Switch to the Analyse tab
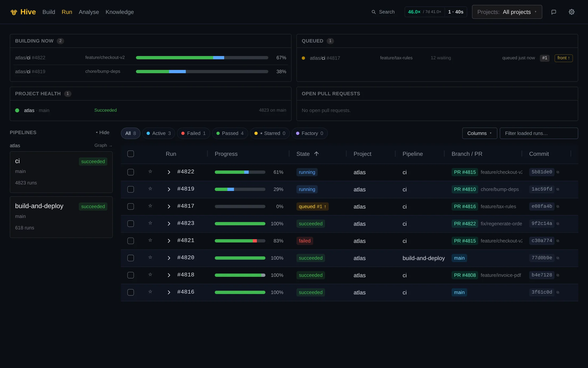Image resolution: width=588 pixels, height=368 pixels. tap(89, 12)
